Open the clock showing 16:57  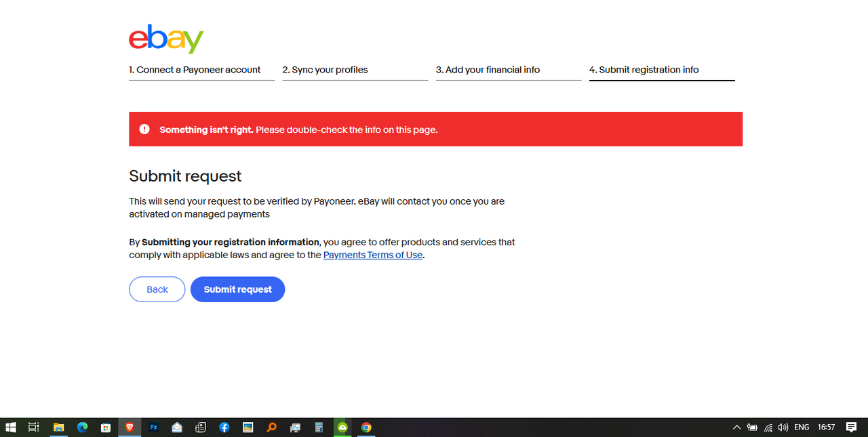pyautogui.click(x=826, y=428)
